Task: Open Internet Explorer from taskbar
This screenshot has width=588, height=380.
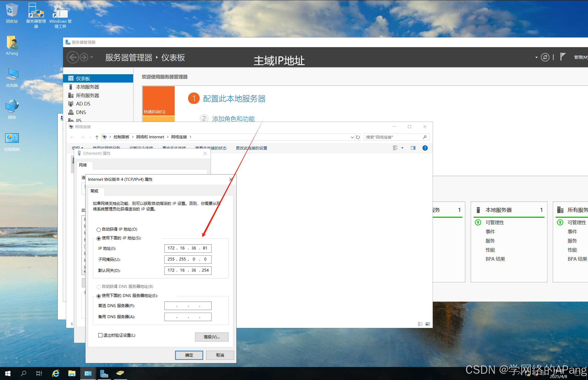Action: [x=56, y=373]
